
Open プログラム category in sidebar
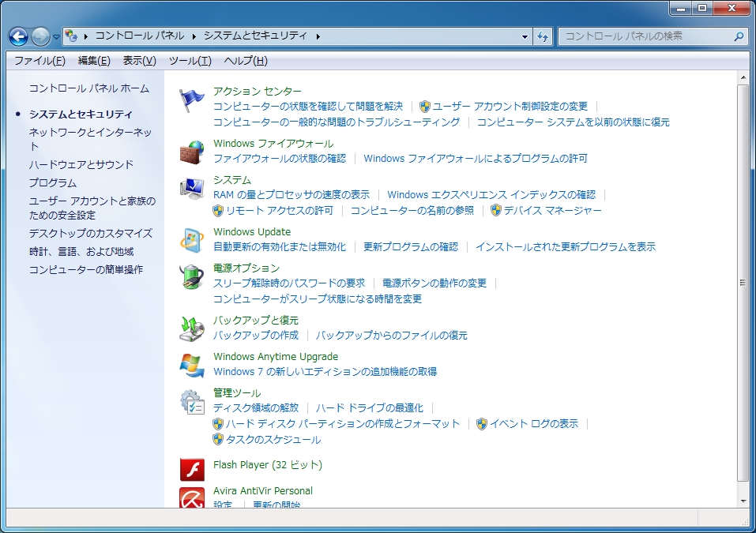point(53,182)
